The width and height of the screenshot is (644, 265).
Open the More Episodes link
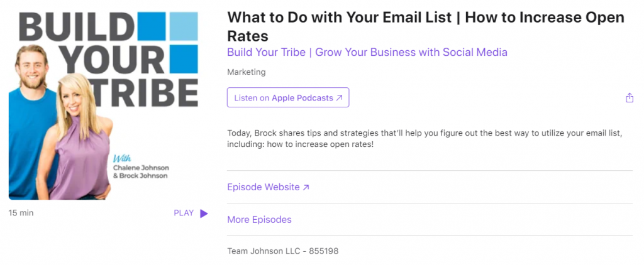259,219
